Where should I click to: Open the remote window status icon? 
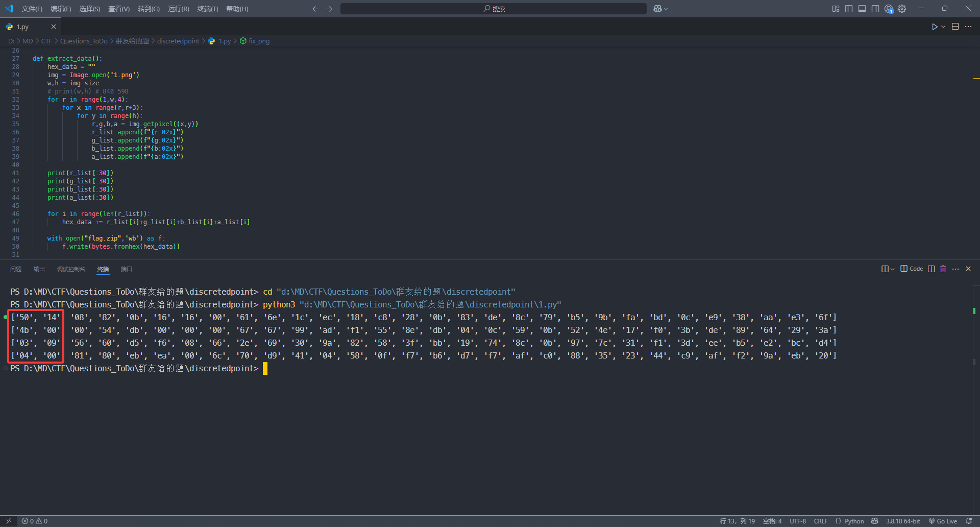point(9,521)
